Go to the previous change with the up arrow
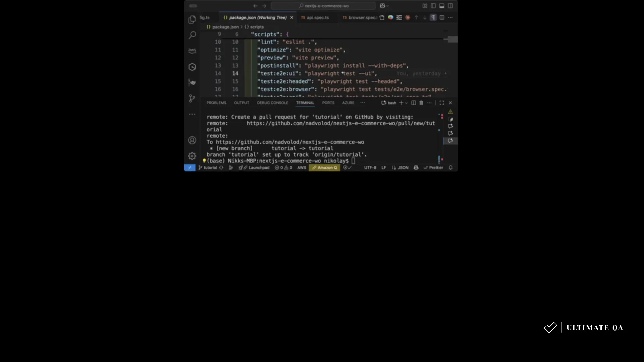This screenshot has height=362, width=644. [416, 17]
